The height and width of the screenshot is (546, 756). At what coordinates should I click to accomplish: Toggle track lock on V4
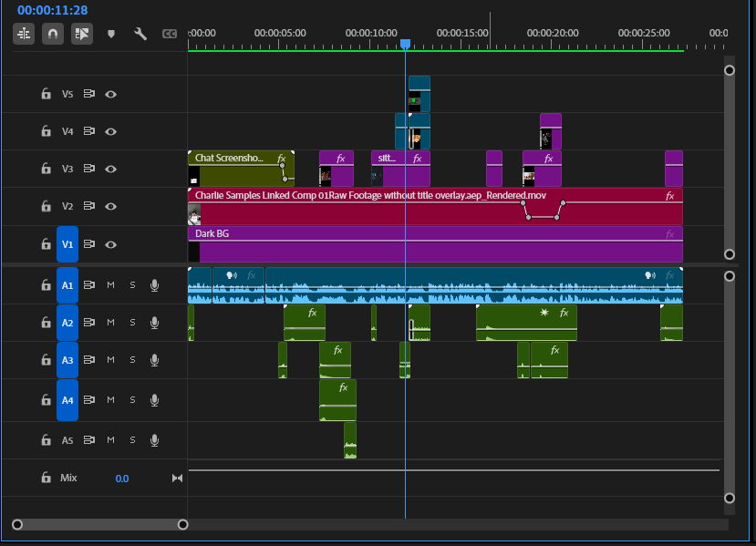[x=46, y=131]
